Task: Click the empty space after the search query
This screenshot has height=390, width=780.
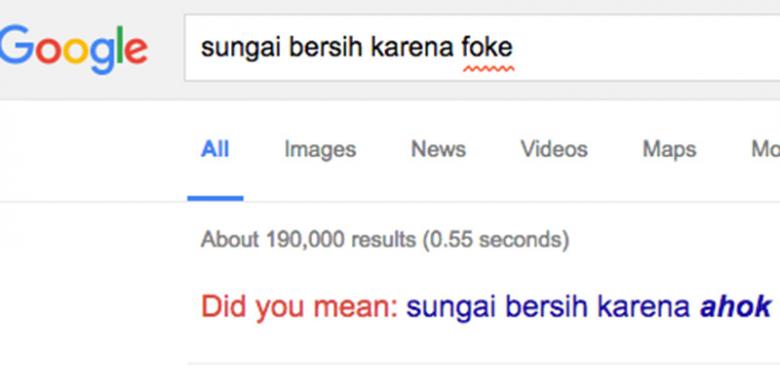Action: pos(647,48)
